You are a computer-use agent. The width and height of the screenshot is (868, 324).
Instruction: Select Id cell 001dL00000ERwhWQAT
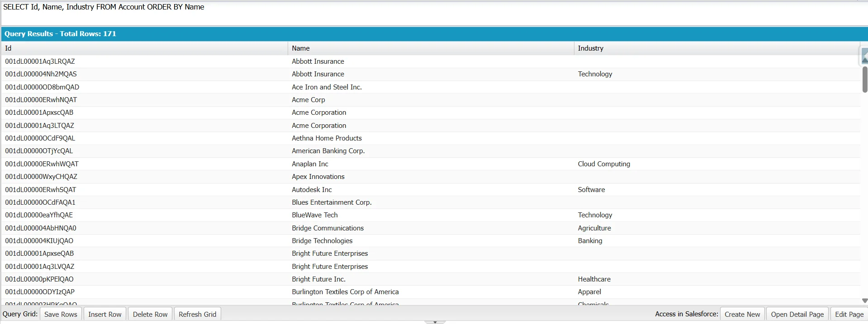(x=144, y=164)
